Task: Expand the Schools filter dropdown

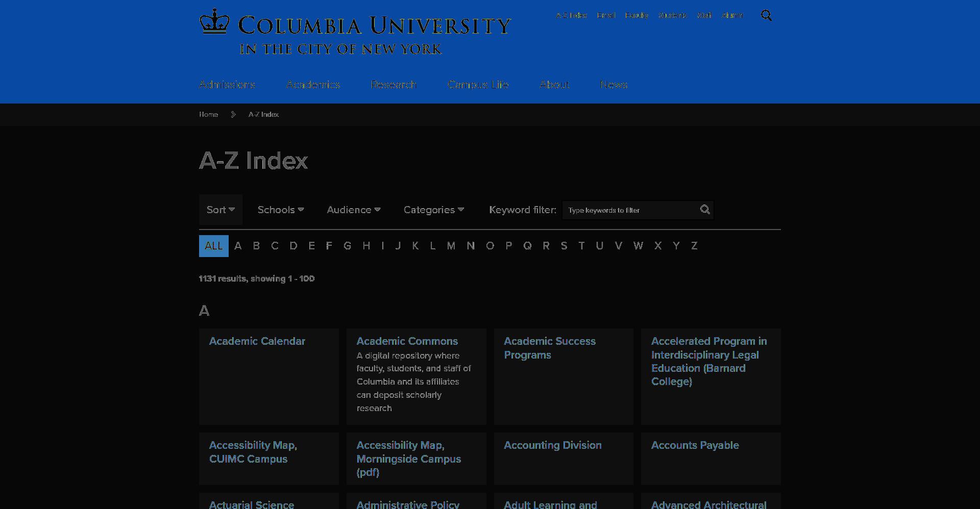Action: 281,210
